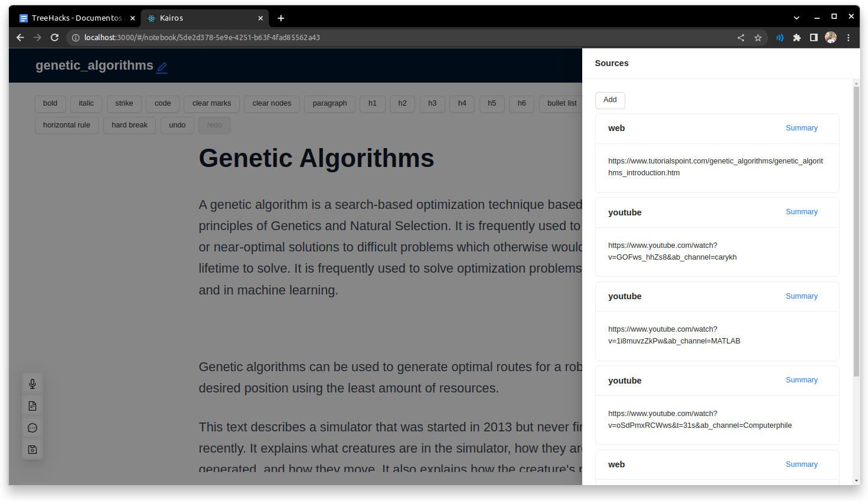Click the URL ending ab_channel=Computerphile
This screenshot has height=501, width=868.
pyautogui.click(x=700, y=420)
